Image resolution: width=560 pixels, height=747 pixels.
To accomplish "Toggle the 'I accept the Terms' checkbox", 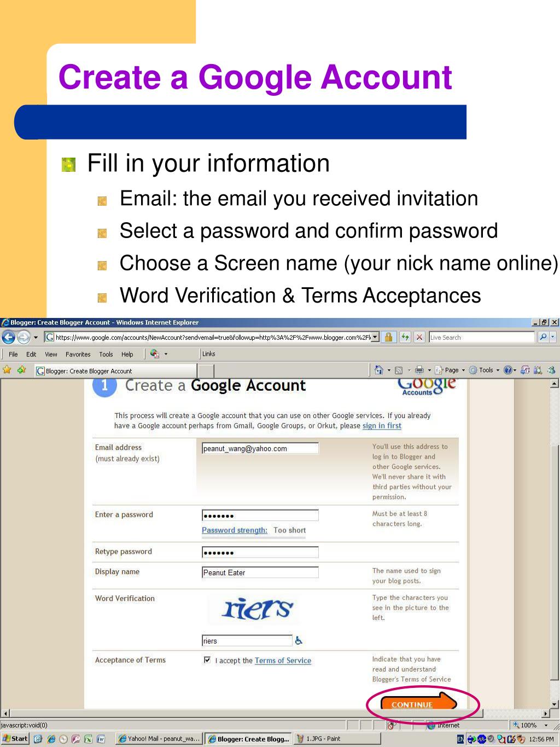I will (207, 661).
